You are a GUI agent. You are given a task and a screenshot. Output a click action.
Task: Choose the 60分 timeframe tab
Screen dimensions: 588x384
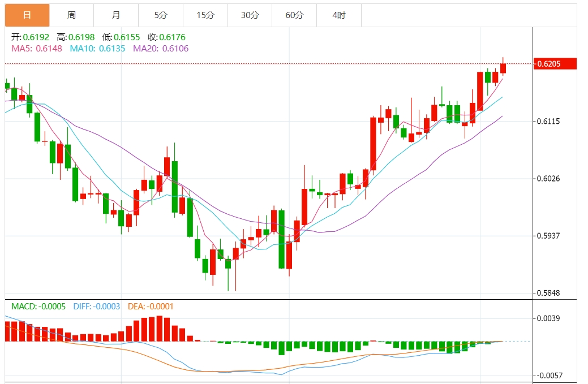click(x=294, y=15)
